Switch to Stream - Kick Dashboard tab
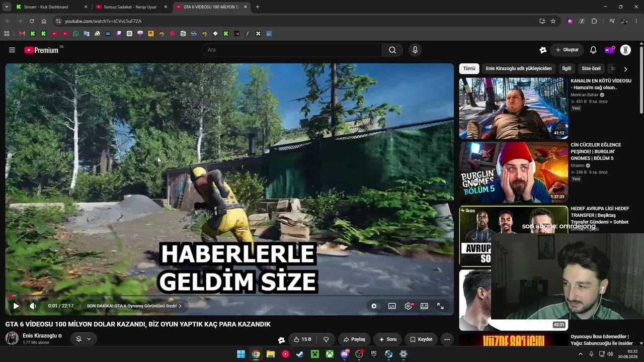 (x=50, y=7)
